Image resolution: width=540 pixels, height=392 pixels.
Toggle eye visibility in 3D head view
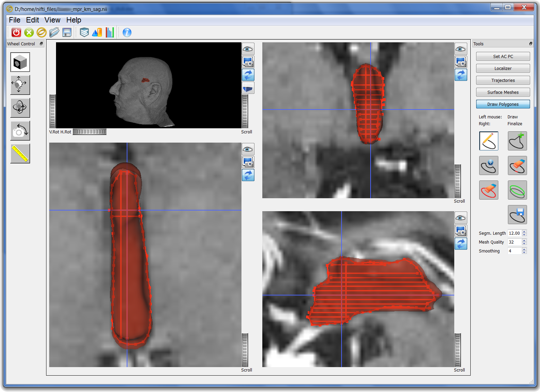[248, 49]
